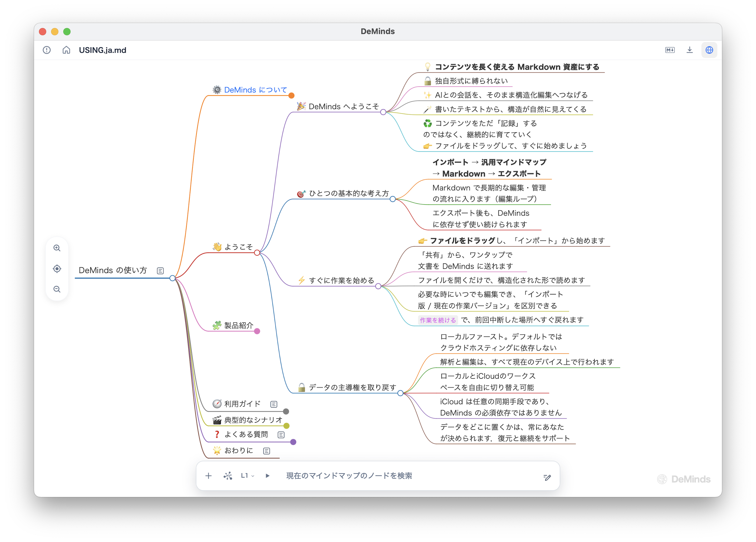Select データの主導権を取り戻す node
Viewport: 756px width, 542px height.
coord(347,387)
